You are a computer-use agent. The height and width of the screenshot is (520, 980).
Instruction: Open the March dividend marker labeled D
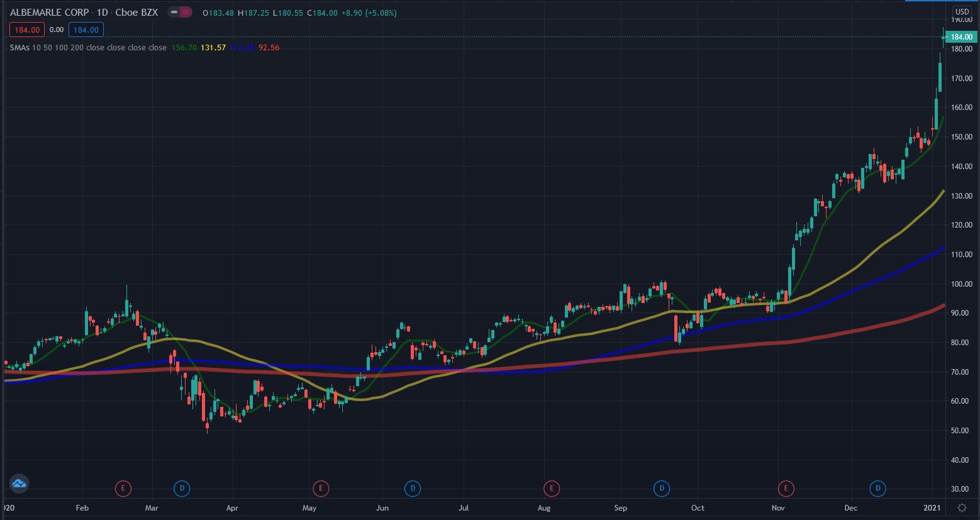click(181, 488)
